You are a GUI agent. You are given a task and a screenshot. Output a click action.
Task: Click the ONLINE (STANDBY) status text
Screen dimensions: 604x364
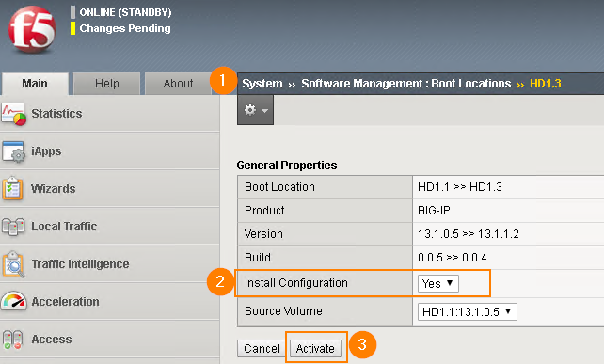[x=125, y=12]
